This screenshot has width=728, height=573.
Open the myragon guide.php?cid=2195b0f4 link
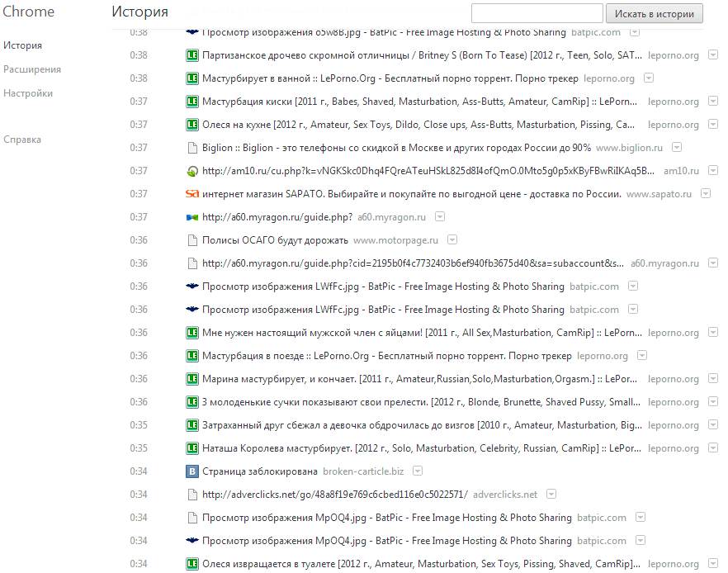413,263
